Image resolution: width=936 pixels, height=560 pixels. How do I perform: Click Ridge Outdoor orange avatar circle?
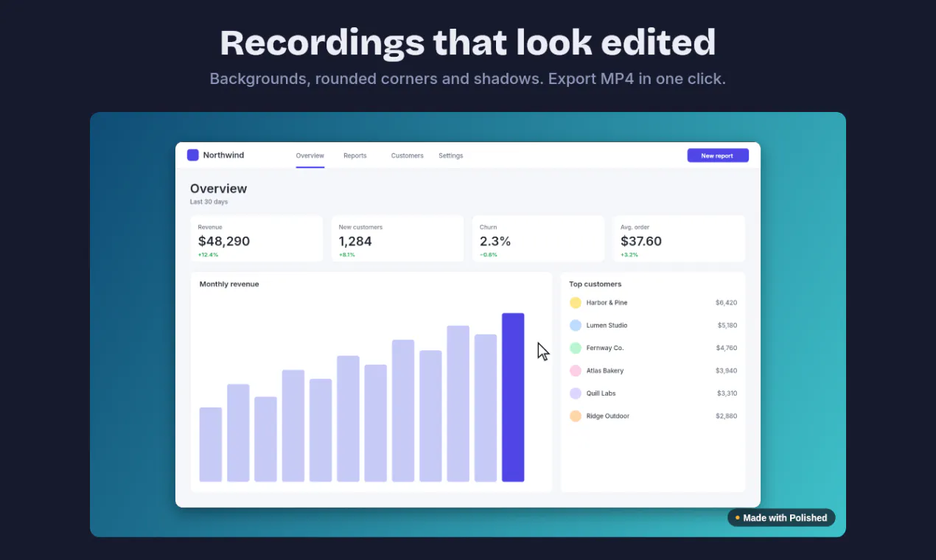coord(576,416)
